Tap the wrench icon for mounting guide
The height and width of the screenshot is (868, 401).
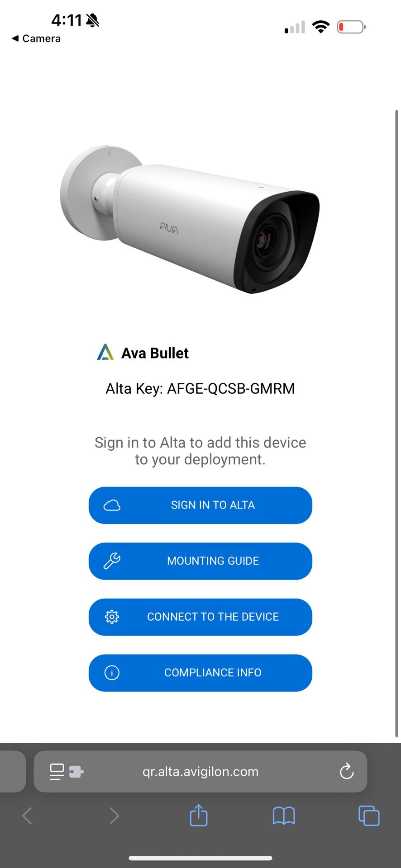[x=112, y=561]
